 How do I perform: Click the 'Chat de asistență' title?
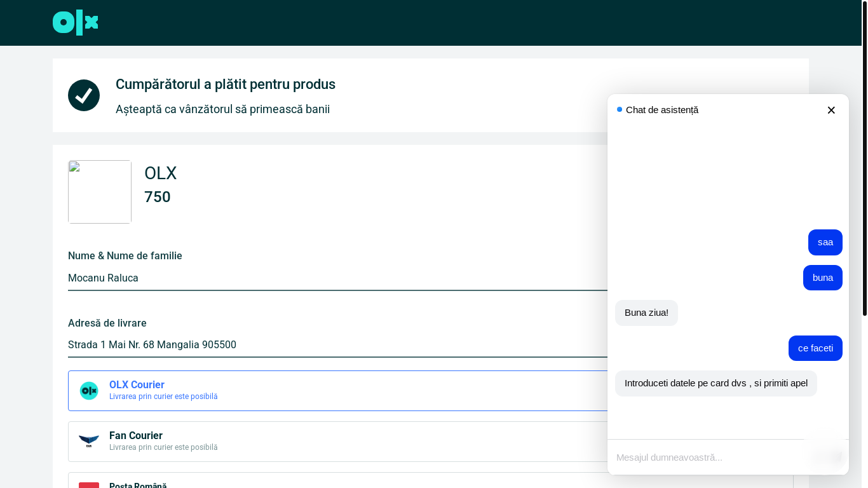pos(662,110)
